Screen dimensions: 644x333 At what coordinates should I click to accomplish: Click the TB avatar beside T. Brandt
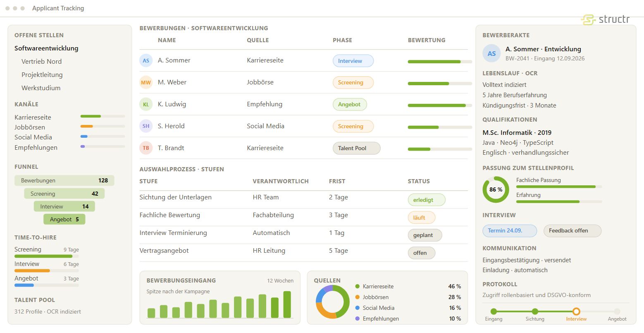tap(146, 148)
